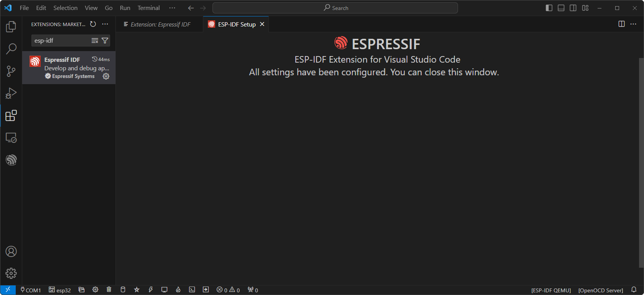This screenshot has height=295, width=644.
Task: Click the [ESP-IDF QEMU] status item
Action: 551,290
